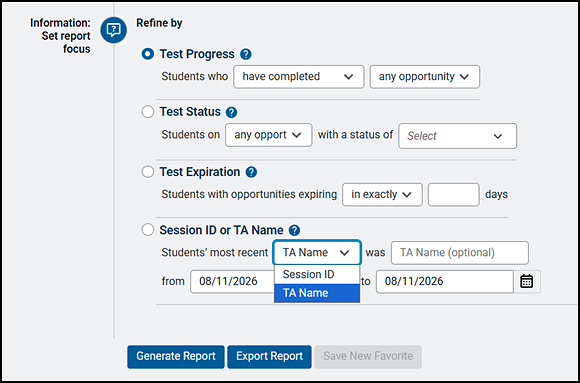
Task: Select the Session ID or TA Name radio button
Action: (x=148, y=230)
